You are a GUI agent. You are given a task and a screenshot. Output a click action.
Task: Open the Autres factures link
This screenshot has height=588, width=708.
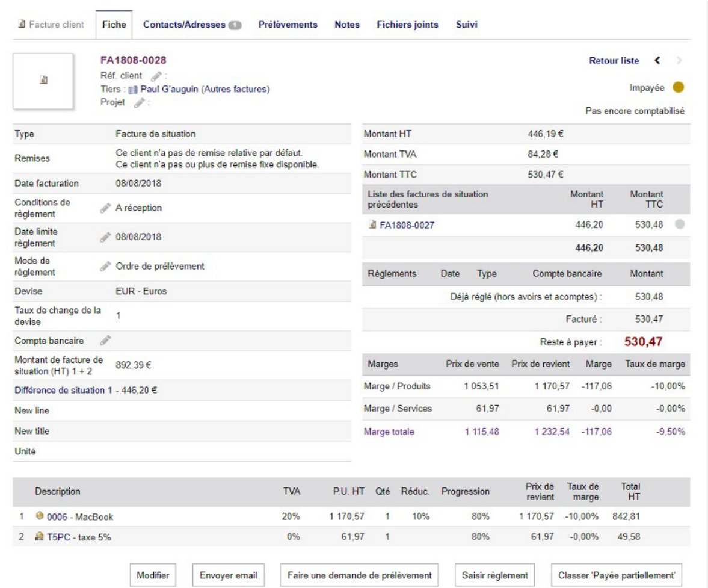pos(235,90)
